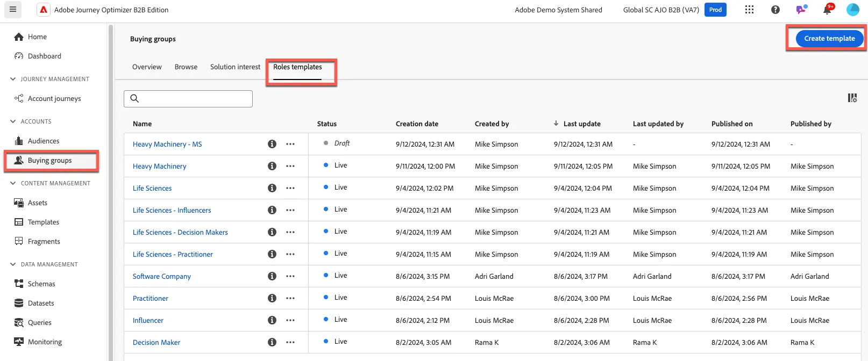Switch to the Solution interest tab
The width and height of the screenshot is (868, 361).
coord(235,67)
